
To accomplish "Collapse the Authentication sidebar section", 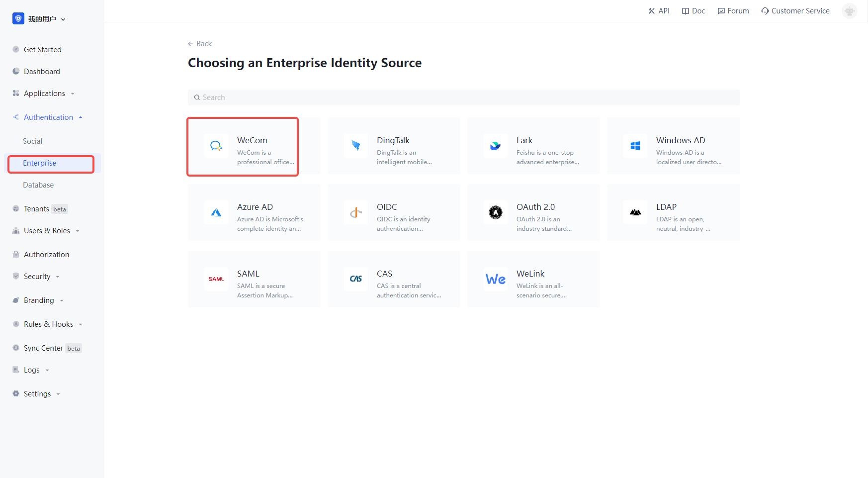I will [49, 117].
